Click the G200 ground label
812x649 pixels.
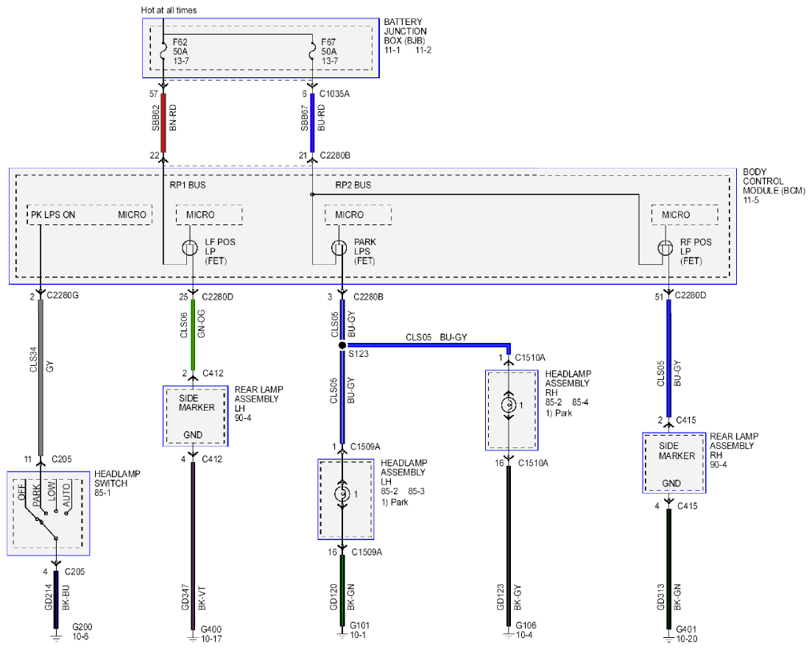pos(82,627)
